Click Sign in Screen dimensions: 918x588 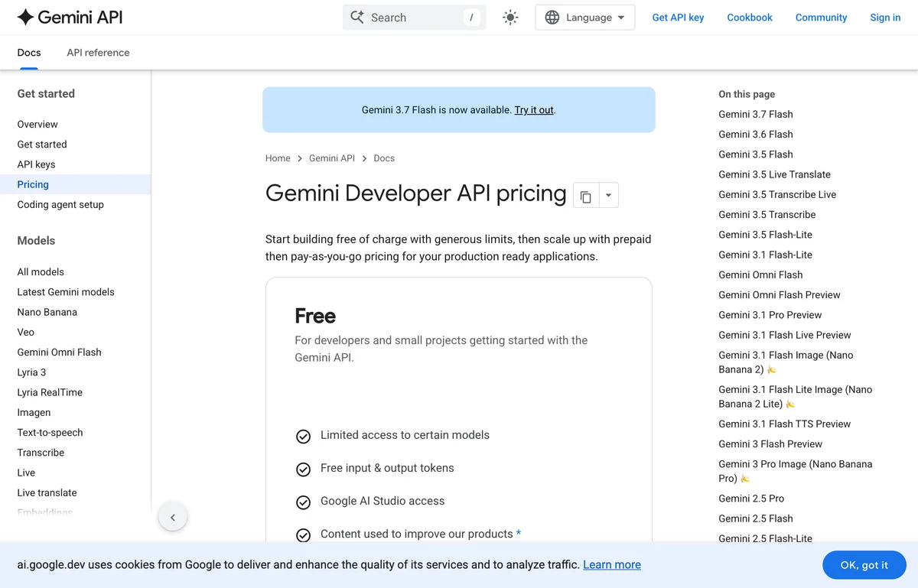pos(885,18)
